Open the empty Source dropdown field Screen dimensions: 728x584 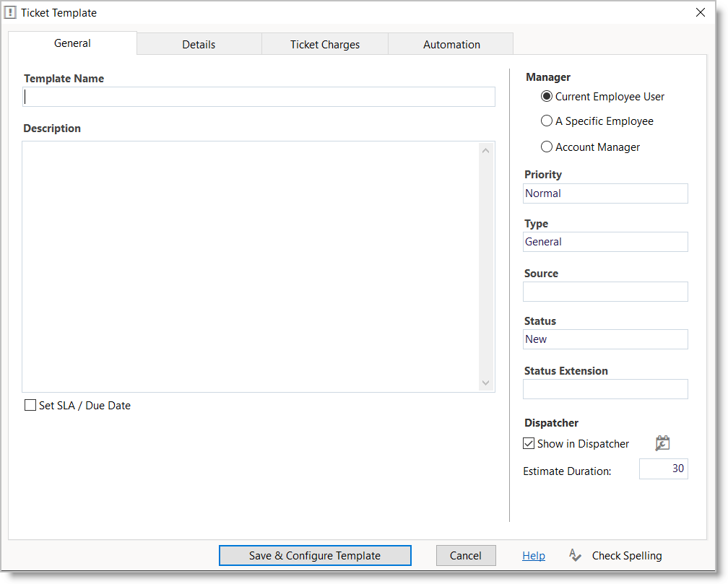tap(605, 292)
